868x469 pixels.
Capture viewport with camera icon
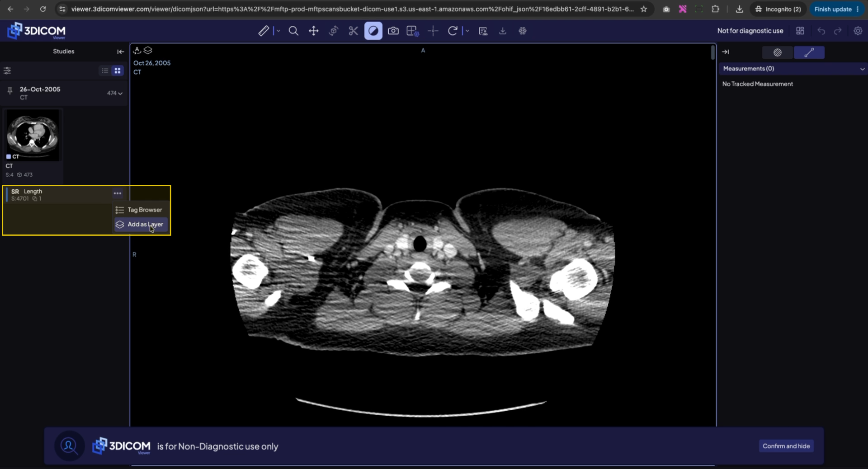[393, 31]
